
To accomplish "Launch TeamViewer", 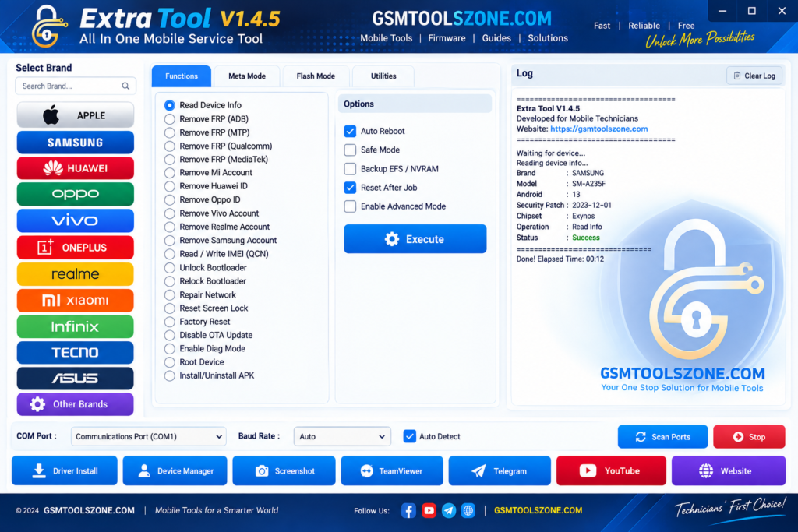I will click(392, 471).
